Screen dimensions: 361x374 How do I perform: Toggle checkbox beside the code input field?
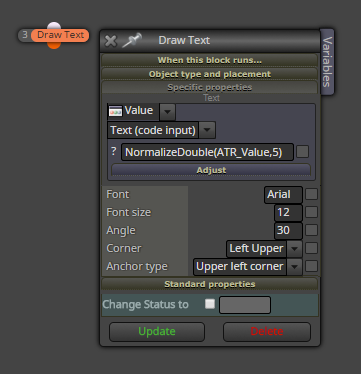(303, 152)
